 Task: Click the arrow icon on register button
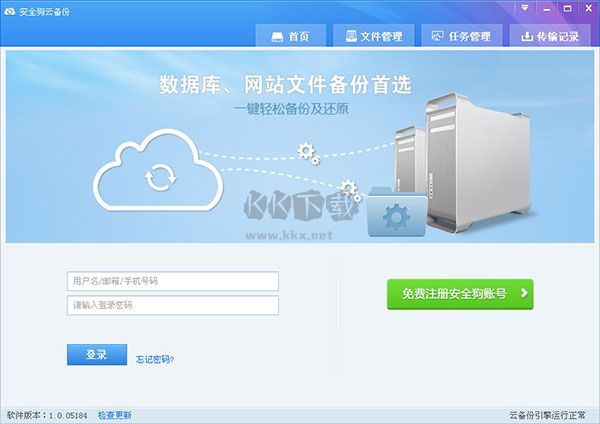pos(524,293)
